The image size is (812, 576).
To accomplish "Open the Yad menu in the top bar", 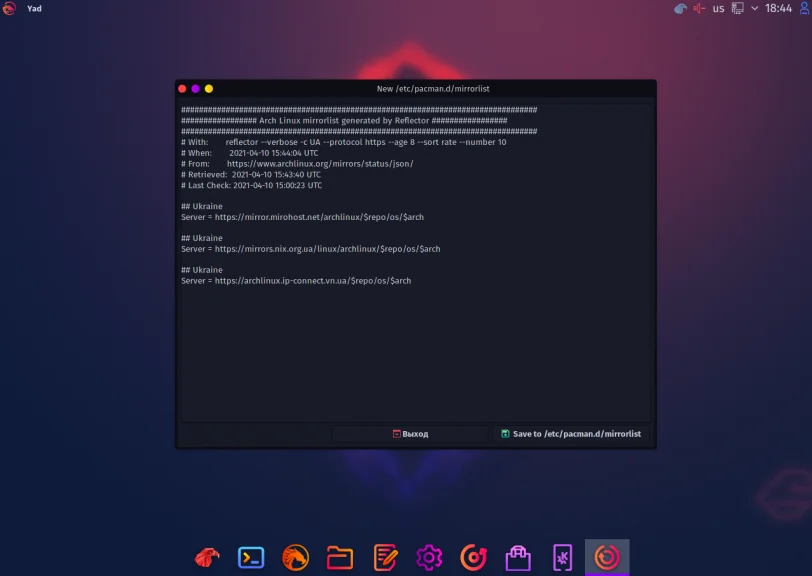I will pyautogui.click(x=33, y=8).
